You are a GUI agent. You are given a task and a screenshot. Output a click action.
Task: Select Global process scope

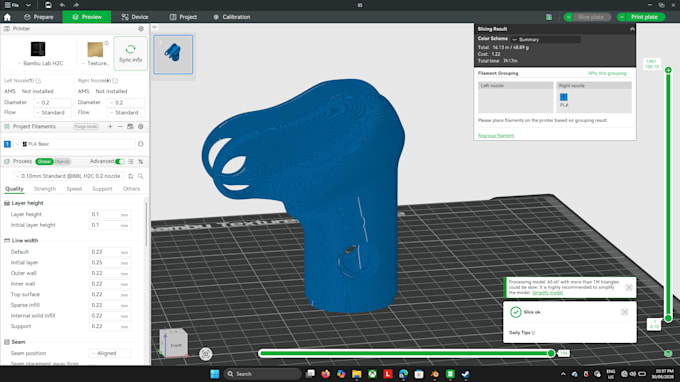[44, 161]
